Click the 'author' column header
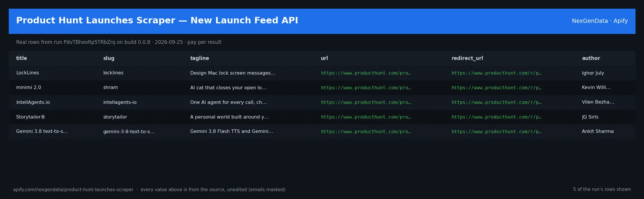644x199 pixels. [x=591, y=58]
